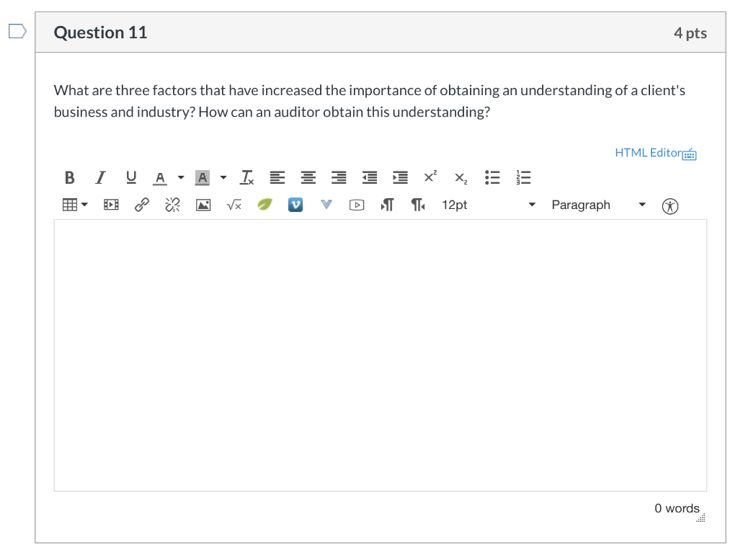Apply superscript formatting
Viewport: 738px width, 560px height.
coord(430,177)
